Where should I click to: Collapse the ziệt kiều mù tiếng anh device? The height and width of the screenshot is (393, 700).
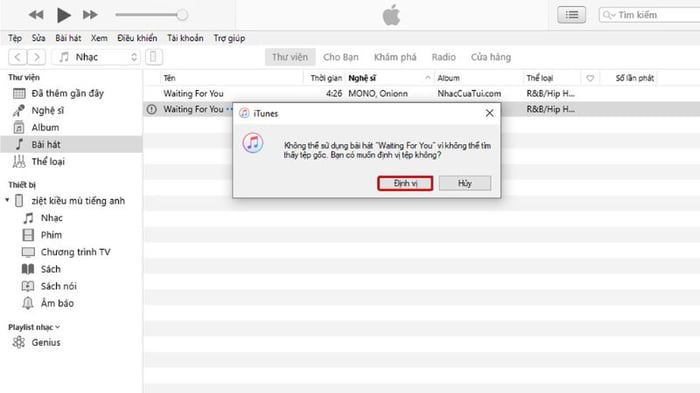coord(7,200)
